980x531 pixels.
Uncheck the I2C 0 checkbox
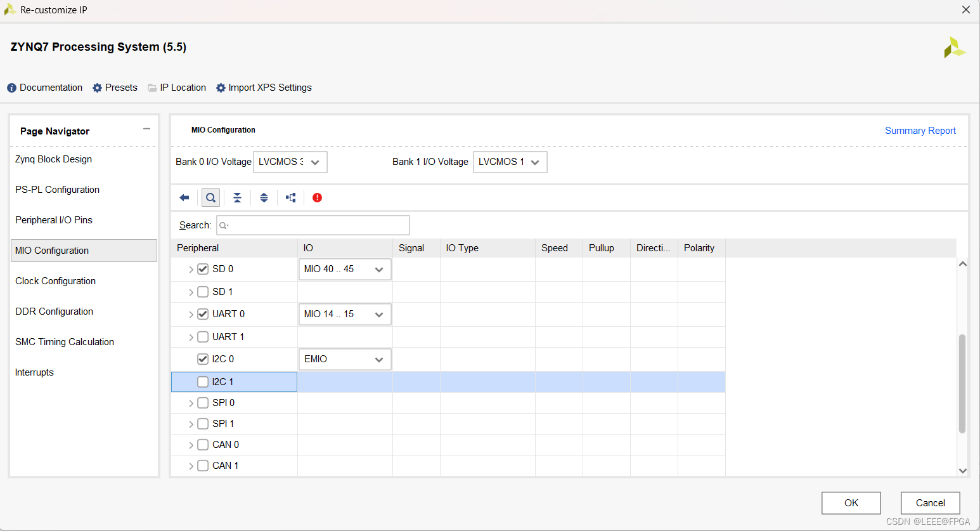coord(203,359)
